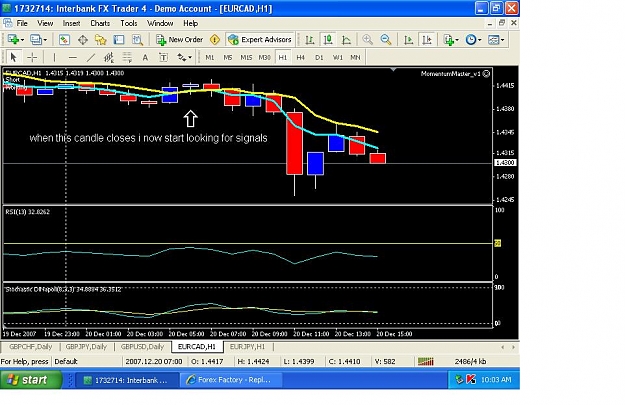This screenshot has height=405, width=625.
Task: Select the vertical line drawing tool
Action: coord(54,57)
